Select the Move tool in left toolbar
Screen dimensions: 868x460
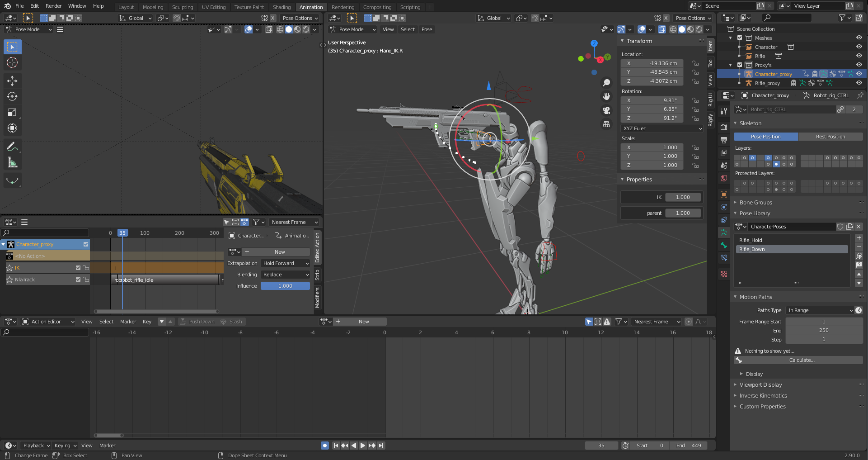(x=12, y=81)
